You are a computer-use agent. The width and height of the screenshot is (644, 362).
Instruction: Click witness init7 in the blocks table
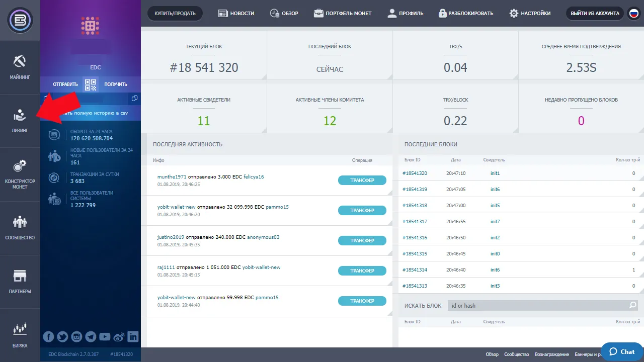pos(495,222)
